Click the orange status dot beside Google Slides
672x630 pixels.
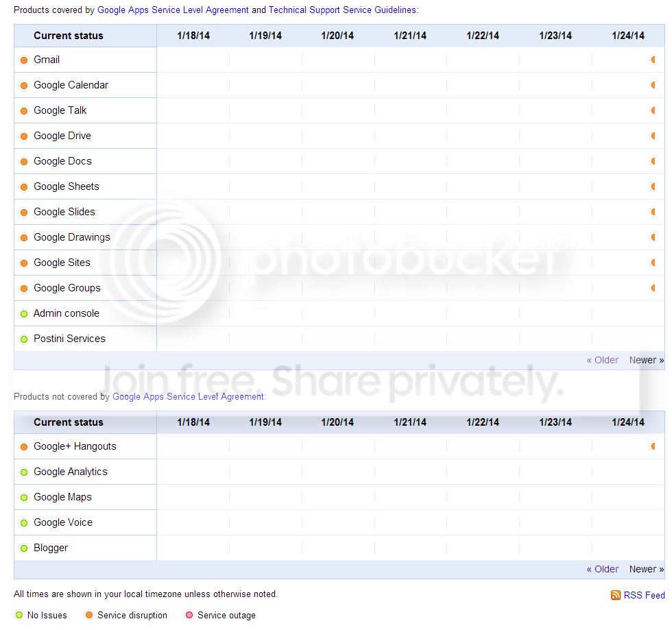click(24, 212)
